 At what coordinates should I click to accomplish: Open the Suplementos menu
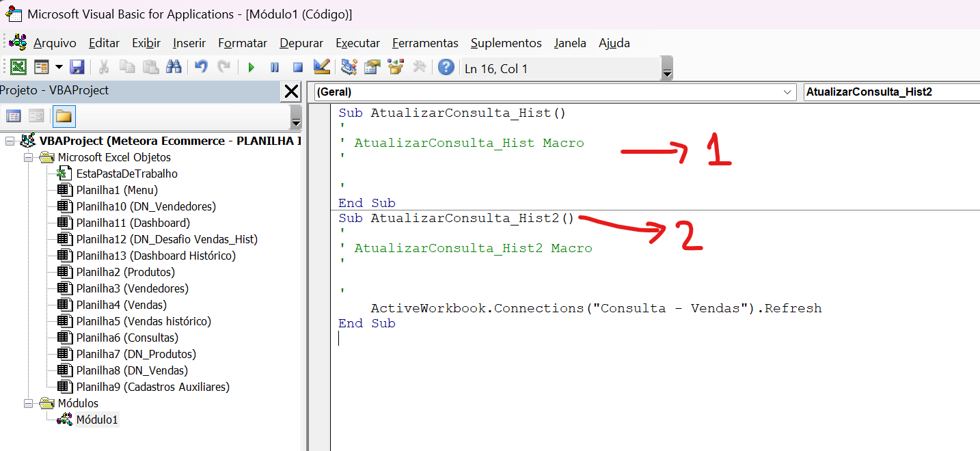[x=506, y=43]
